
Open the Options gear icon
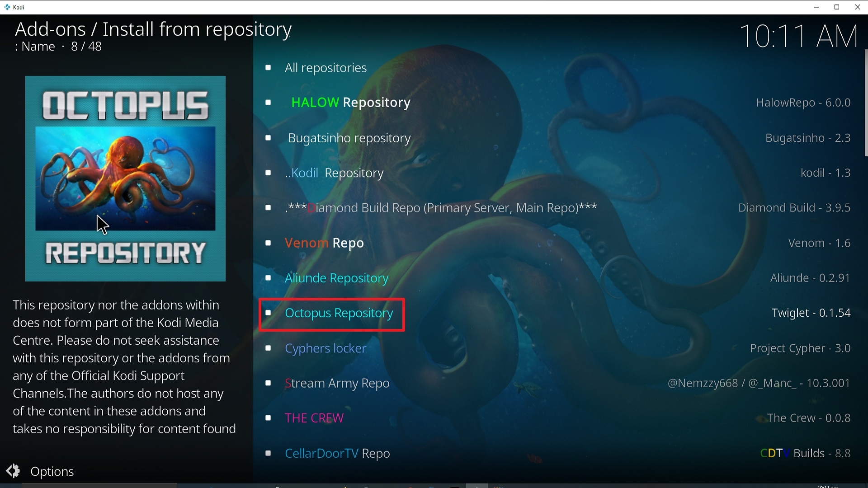pos(13,471)
